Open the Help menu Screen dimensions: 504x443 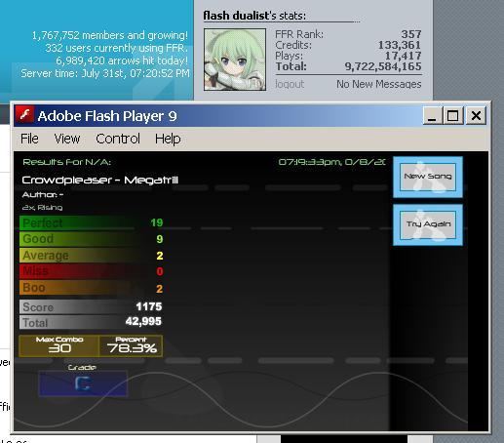[x=168, y=139]
